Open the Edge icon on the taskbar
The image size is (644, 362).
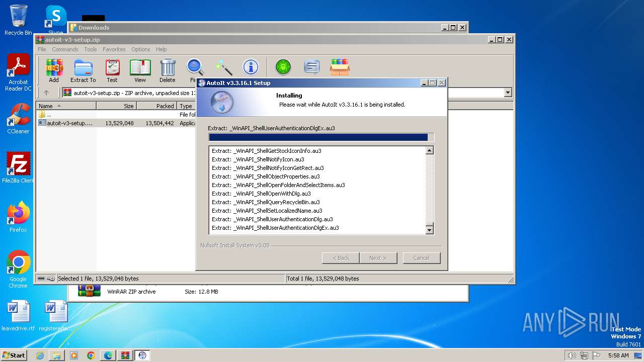pyautogui.click(x=108, y=355)
